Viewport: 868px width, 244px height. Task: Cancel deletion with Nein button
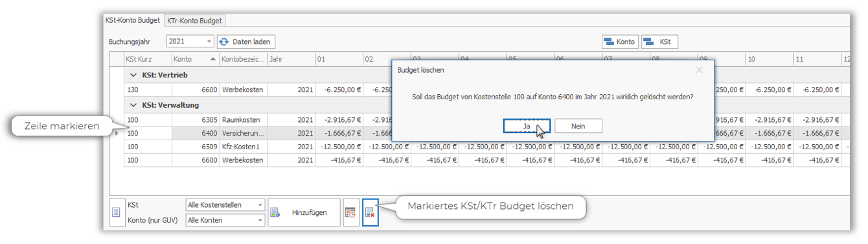(x=578, y=125)
